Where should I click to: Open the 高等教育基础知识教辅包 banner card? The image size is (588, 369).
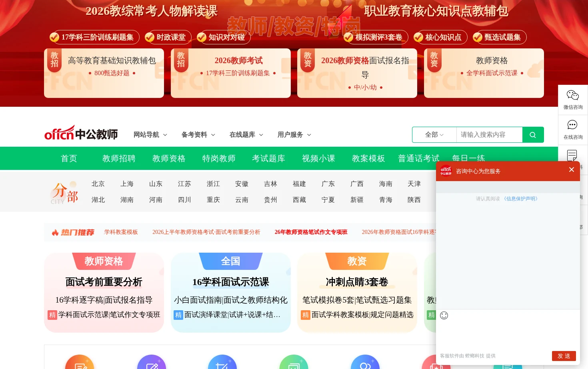click(x=104, y=73)
